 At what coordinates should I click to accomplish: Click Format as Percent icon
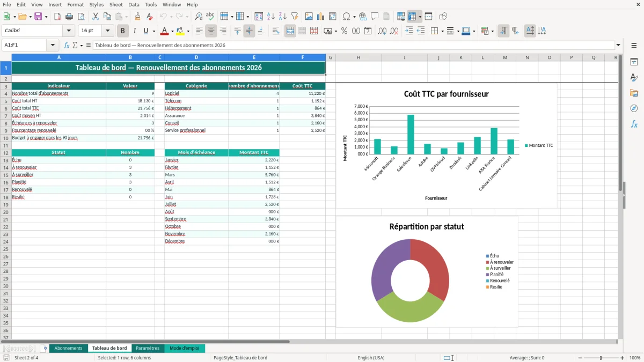(344, 31)
